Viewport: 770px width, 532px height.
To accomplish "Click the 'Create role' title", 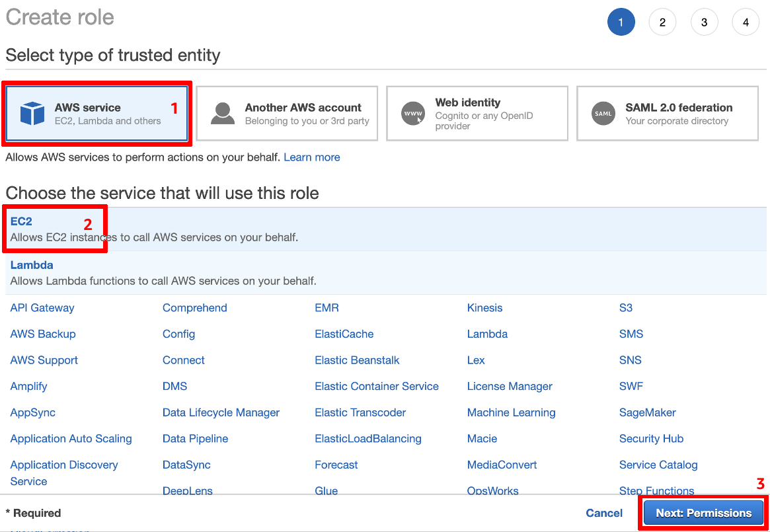I will (x=60, y=17).
